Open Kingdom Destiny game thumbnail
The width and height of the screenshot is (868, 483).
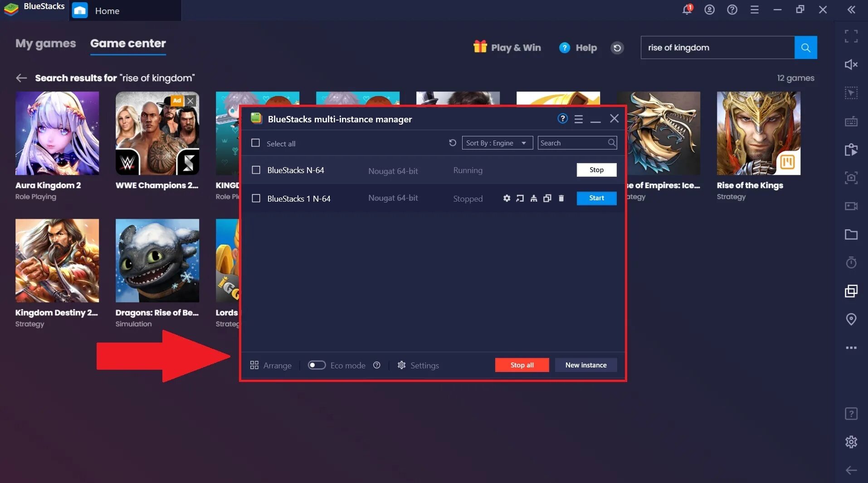pos(57,261)
